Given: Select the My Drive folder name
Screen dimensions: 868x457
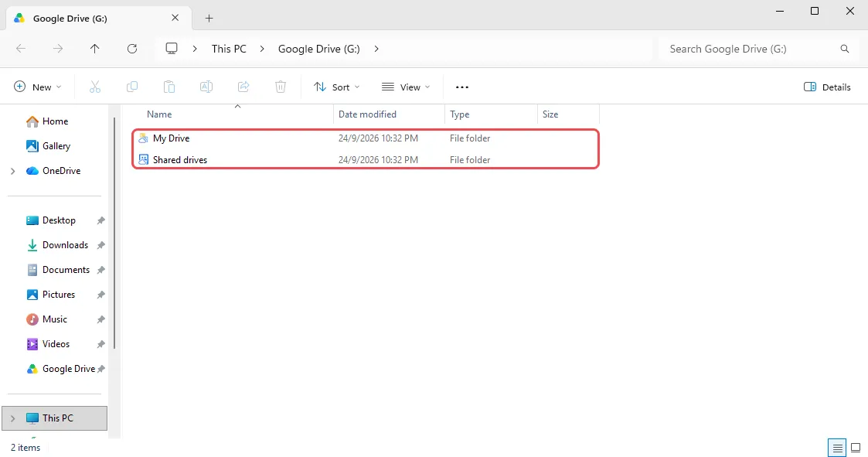Looking at the screenshot, I should [x=171, y=138].
